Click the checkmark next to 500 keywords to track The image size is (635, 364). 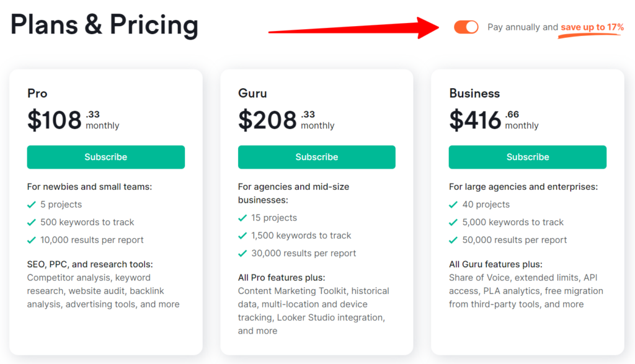[32, 222]
